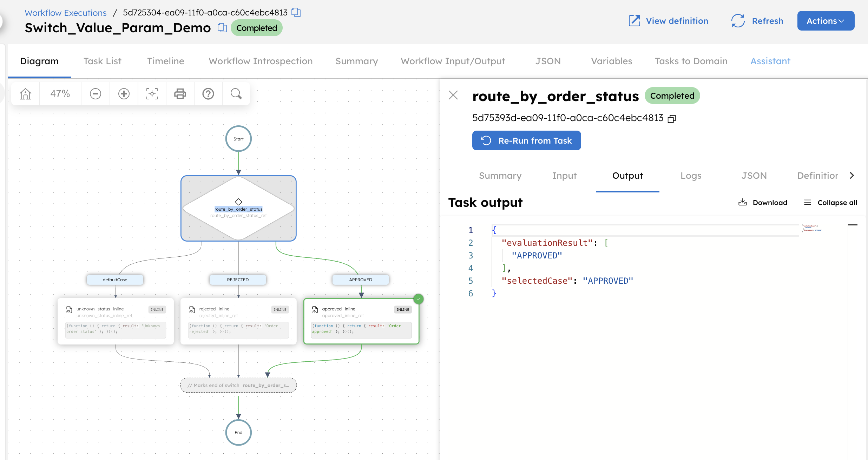Follow the Workflow Executions breadcrumb link
Screen dimensions: 868x460
[x=65, y=12]
